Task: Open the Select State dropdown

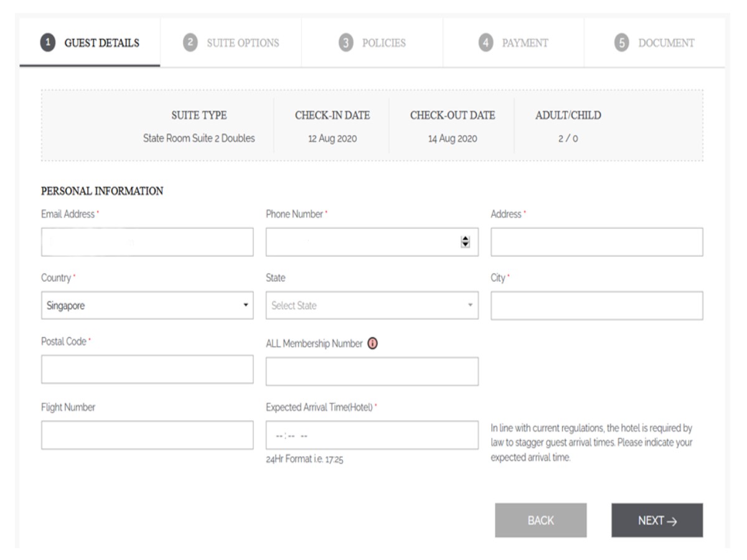Action: 372,306
